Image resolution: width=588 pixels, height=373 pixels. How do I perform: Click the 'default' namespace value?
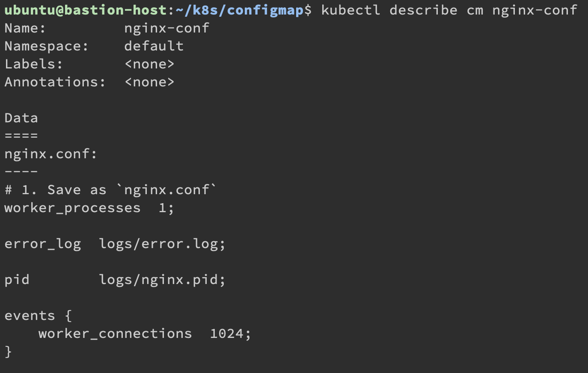154,46
